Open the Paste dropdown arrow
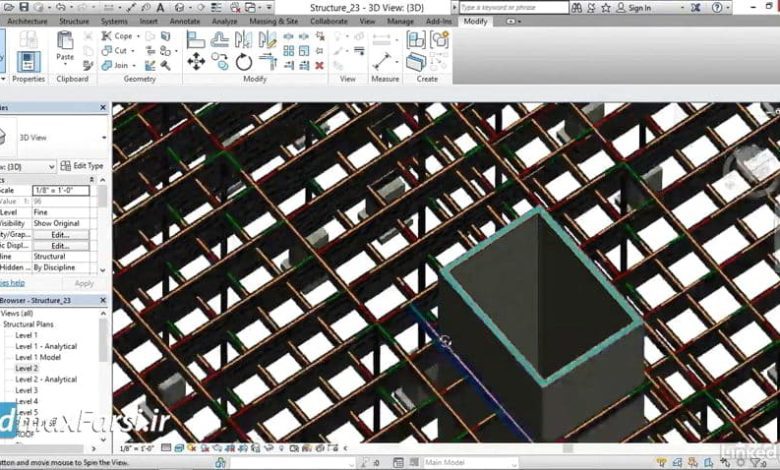This screenshot has height=470, width=780. click(65, 65)
